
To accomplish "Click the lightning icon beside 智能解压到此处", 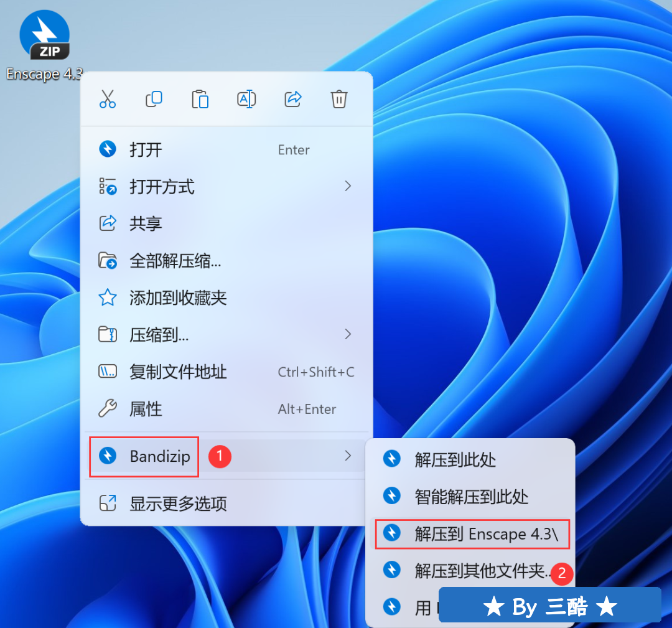I will pyautogui.click(x=392, y=495).
